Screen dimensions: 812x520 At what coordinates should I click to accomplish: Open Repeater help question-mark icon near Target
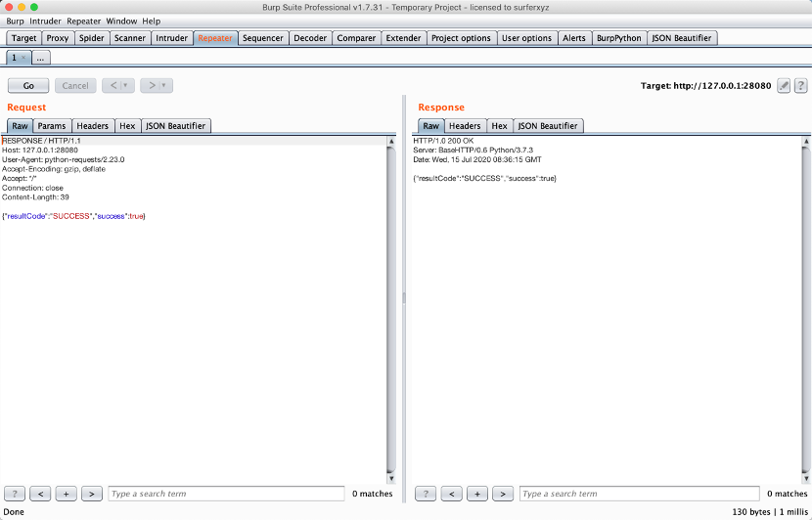coord(800,86)
